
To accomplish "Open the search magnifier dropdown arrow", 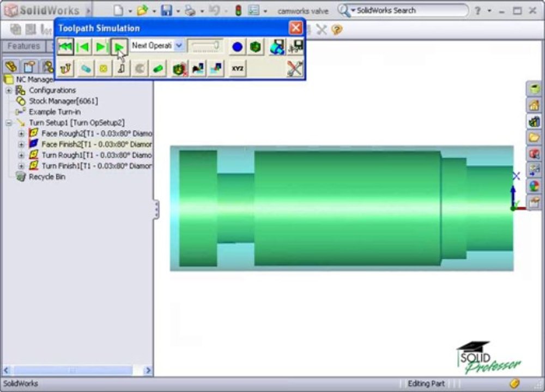I will [353, 10].
